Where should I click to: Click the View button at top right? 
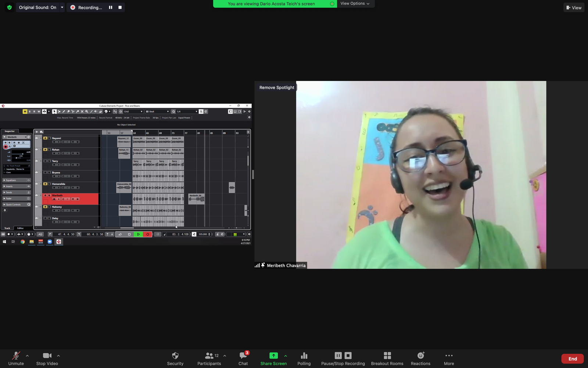pyautogui.click(x=574, y=7)
